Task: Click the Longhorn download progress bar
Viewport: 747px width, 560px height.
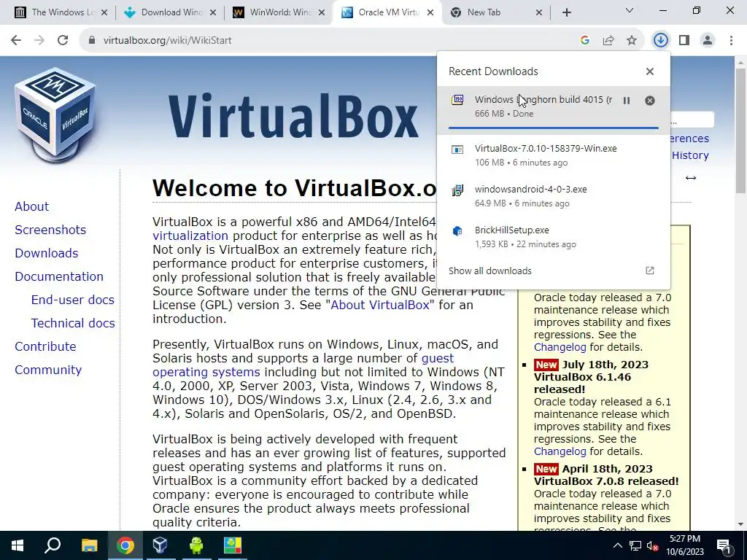Action: tap(553, 128)
